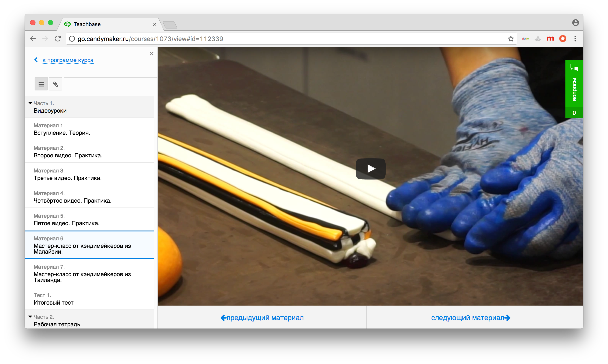The image size is (608, 364).
Task: Click the 'к программе курса' link
Action: (68, 60)
